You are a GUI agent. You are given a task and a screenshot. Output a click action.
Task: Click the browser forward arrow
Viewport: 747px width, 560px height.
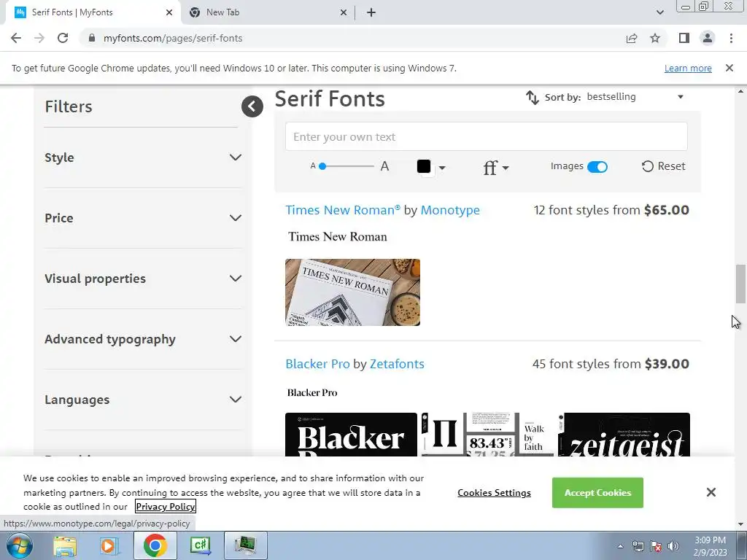(39, 38)
